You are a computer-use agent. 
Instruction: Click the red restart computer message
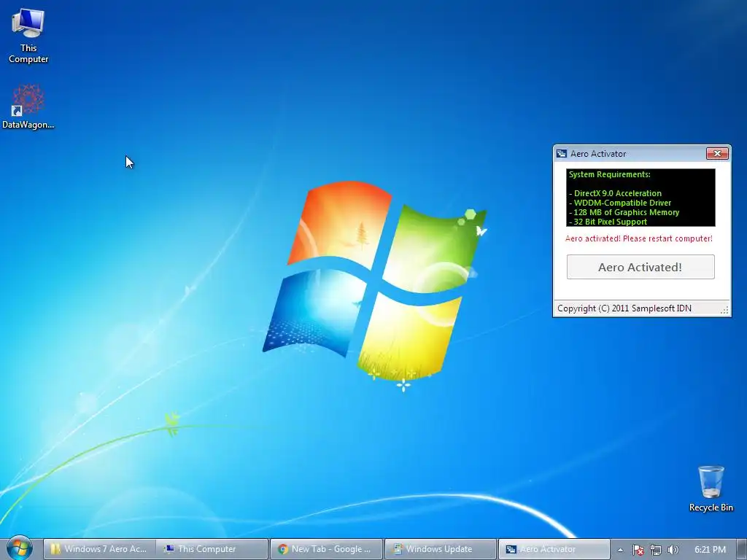(639, 238)
